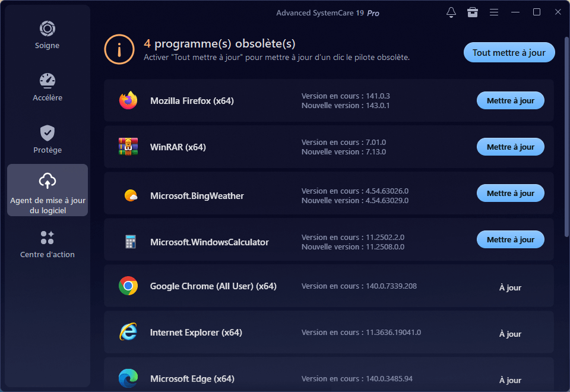
Task: Open the hamburger menu in title bar
Action: pyautogui.click(x=493, y=12)
